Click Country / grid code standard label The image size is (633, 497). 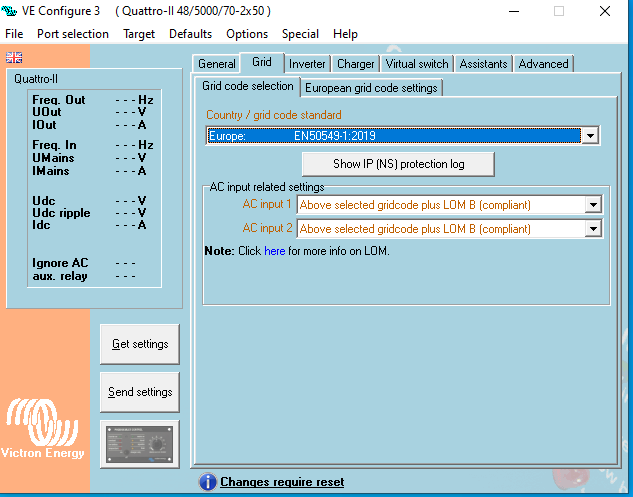tap(274, 115)
